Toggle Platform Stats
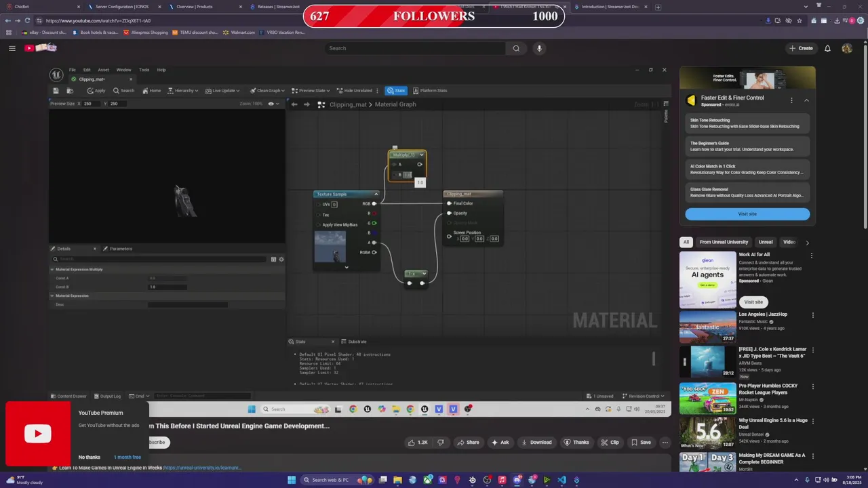 tap(429, 91)
